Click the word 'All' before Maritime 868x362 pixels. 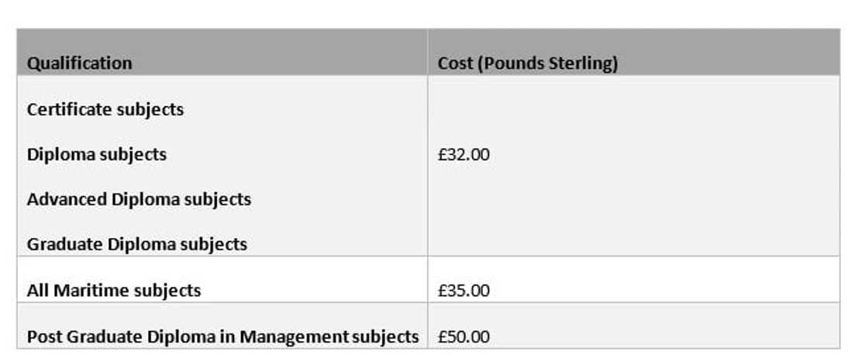pyautogui.click(x=37, y=291)
